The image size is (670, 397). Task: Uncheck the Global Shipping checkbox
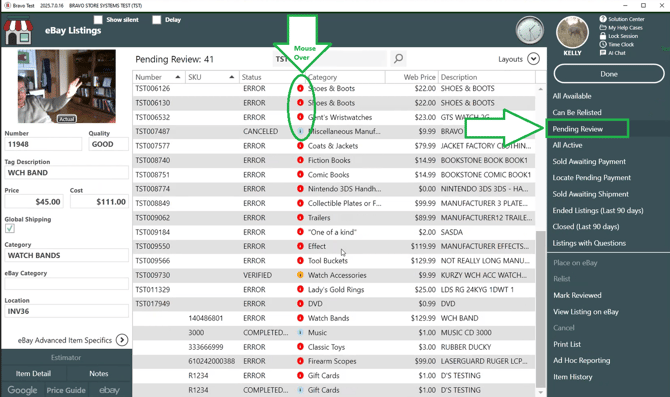pos(10,228)
